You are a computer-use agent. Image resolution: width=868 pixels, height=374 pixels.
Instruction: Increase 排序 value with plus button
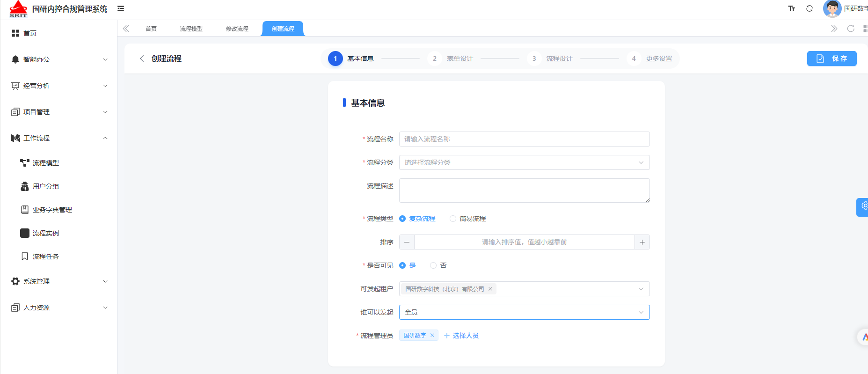pos(642,242)
